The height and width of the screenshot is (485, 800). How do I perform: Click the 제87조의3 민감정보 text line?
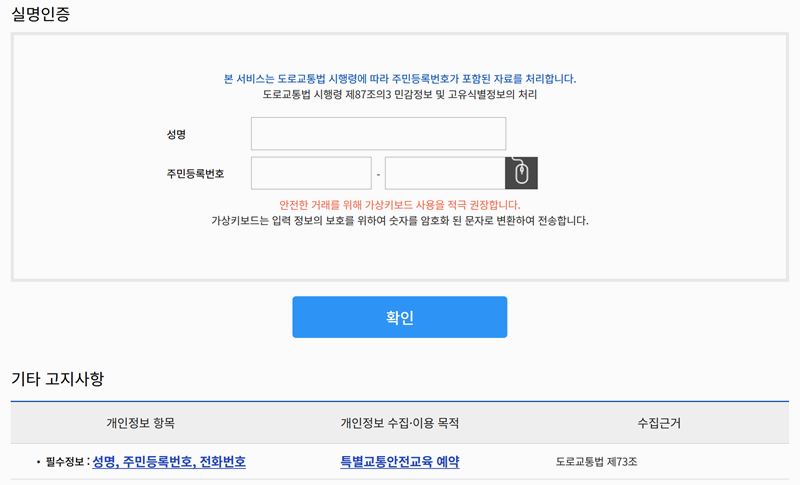tap(399, 94)
